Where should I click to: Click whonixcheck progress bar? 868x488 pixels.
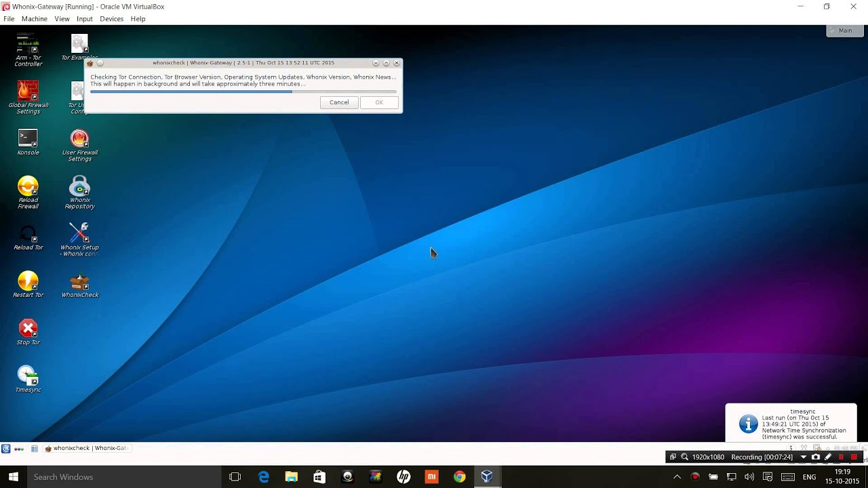(x=243, y=91)
